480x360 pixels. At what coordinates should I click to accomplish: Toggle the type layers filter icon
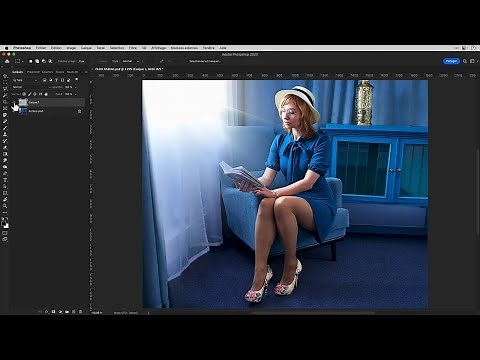coord(56,80)
